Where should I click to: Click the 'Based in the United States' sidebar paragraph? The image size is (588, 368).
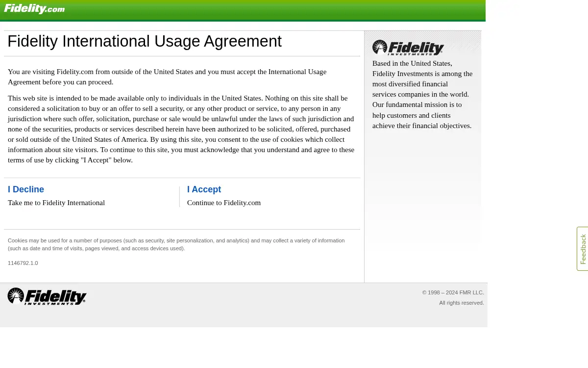click(x=422, y=94)
